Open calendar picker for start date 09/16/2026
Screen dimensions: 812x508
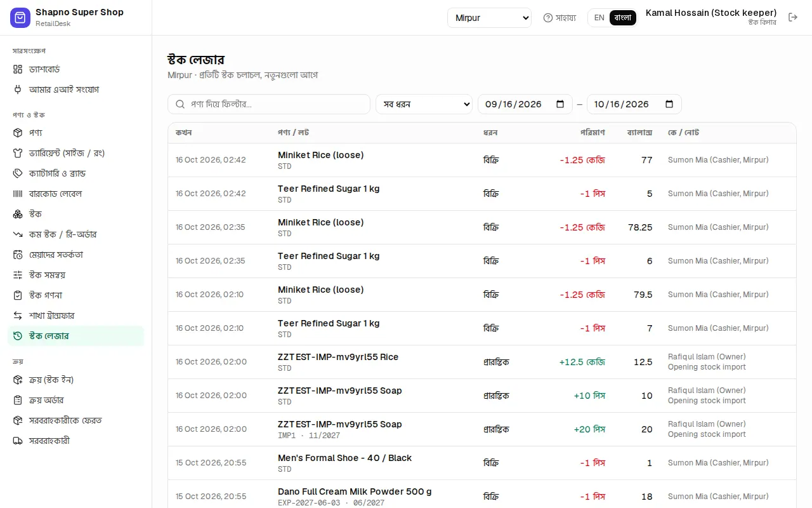pyautogui.click(x=560, y=104)
